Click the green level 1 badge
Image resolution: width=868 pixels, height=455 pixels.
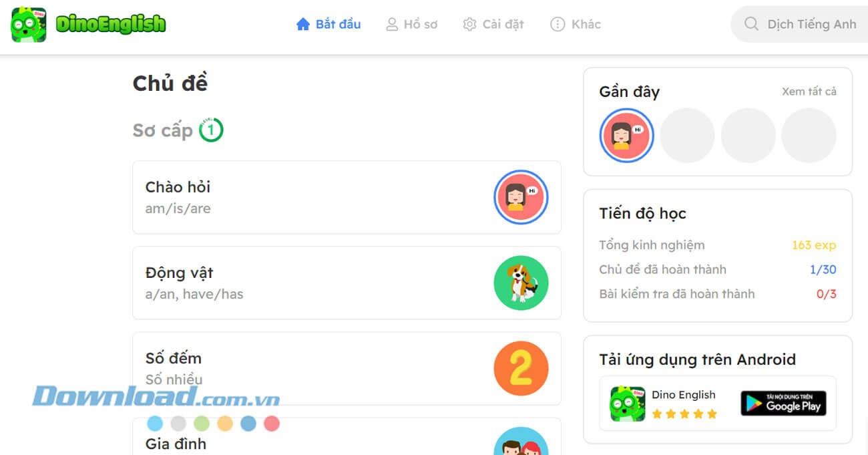(211, 130)
